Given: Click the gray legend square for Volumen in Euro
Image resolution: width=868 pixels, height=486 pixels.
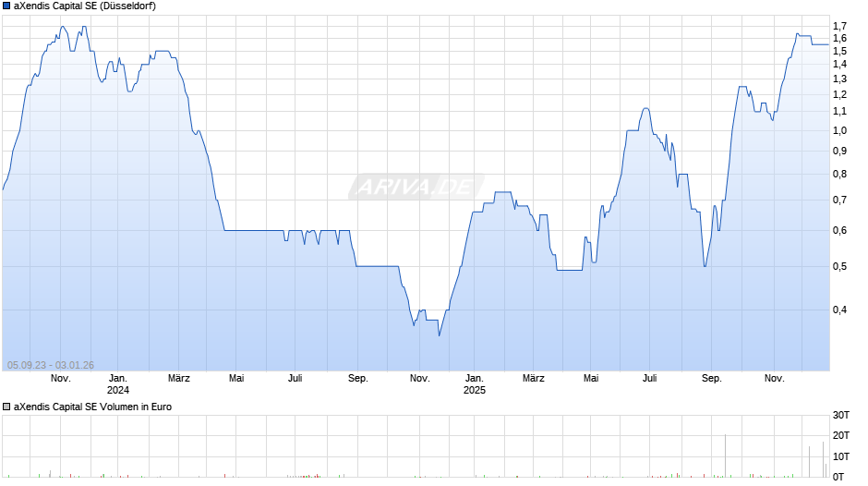Looking at the screenshot, I should [x=6, y=407].
